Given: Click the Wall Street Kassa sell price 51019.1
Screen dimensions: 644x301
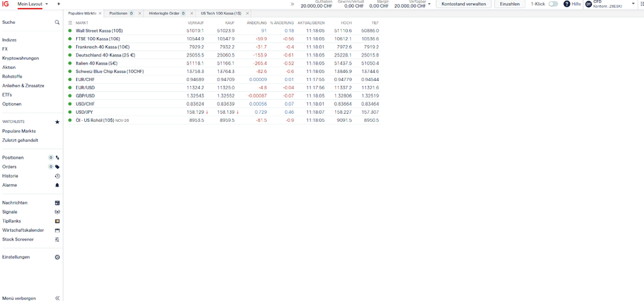Looking at the screenshot, I should click(x=195, y=31).
